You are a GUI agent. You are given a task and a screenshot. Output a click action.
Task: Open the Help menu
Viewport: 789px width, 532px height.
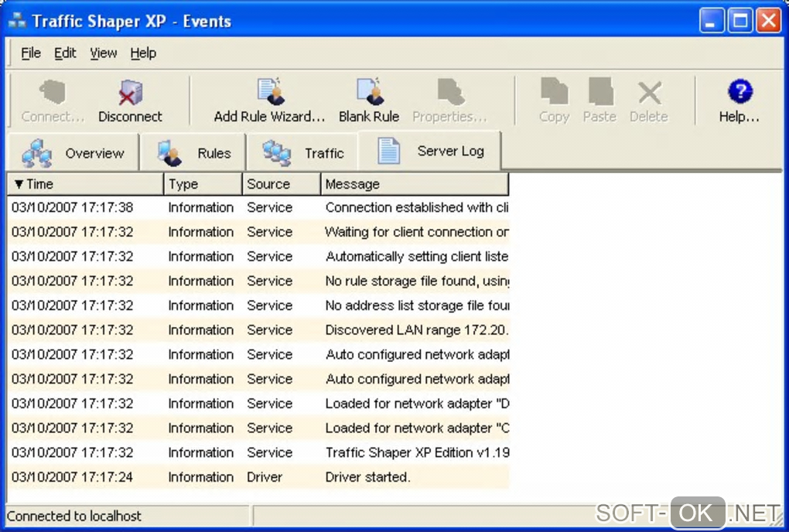pyautogui.click(x=143, y=53)
